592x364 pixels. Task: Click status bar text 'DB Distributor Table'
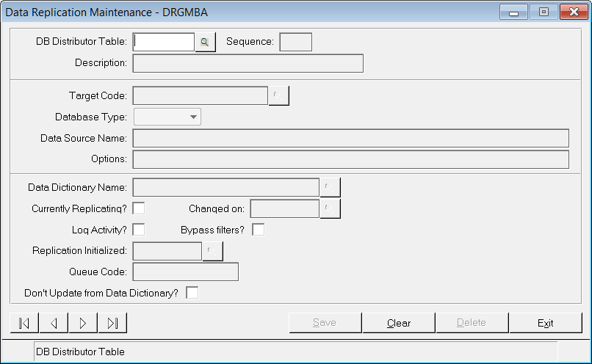(x=80, y=352)
